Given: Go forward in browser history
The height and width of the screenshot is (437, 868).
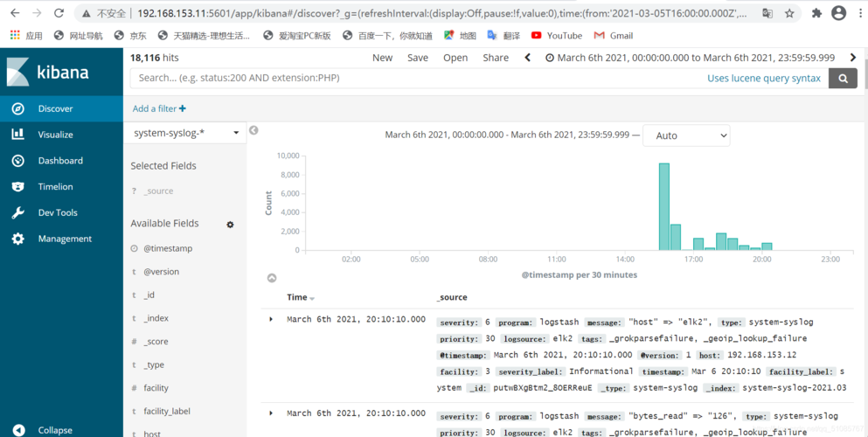Looking at the screenshot, I should tap(37, 13).
